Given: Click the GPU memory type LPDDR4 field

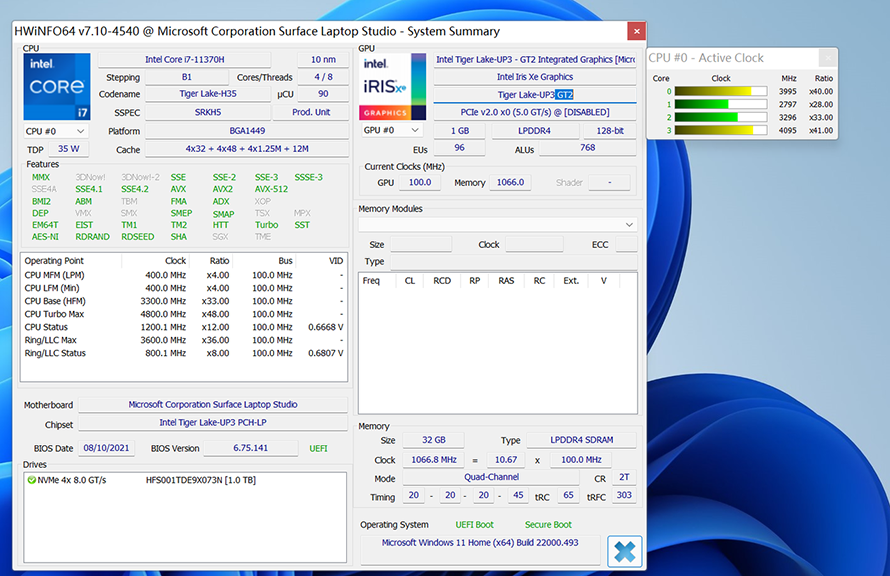Looking at the screenshot, I should coord(534,131).
